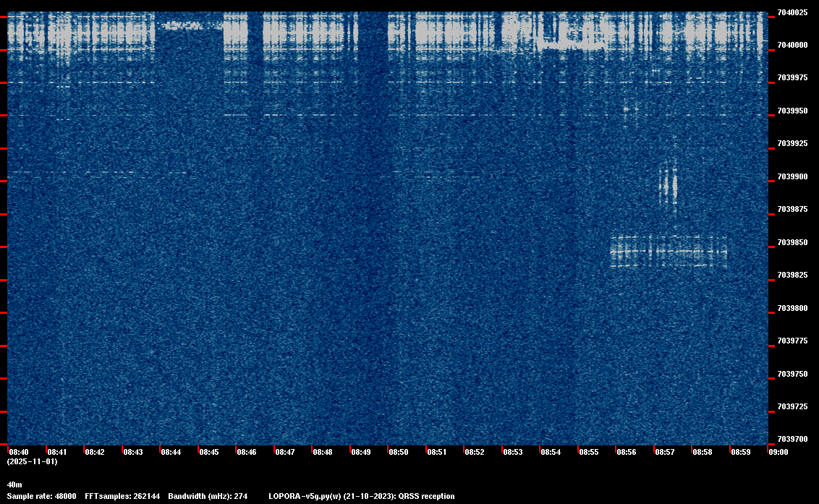The height and width of the screenshot is (504, 819).
Task: Click the 08:40 time label
Action: click(x=20, y=452)
